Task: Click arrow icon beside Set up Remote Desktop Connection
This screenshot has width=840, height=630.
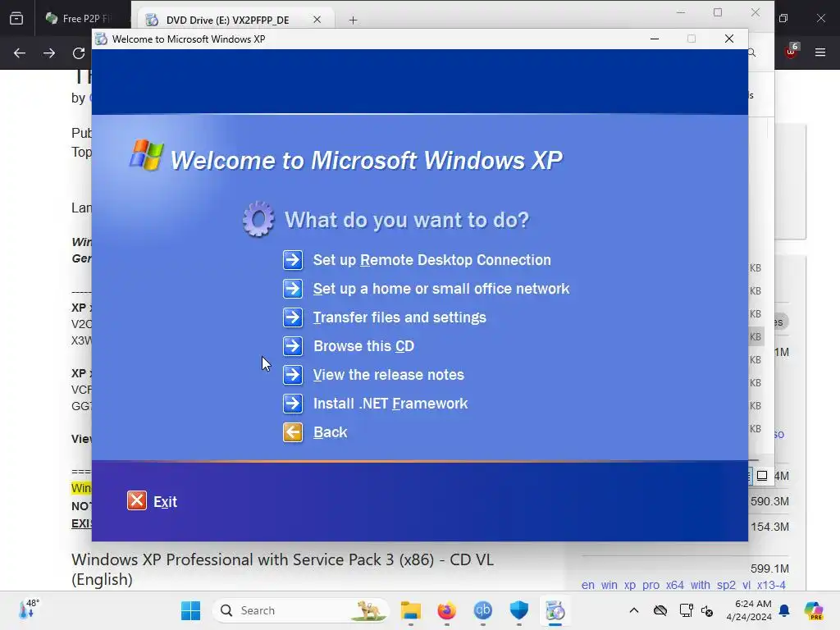Action: [293, 260]
